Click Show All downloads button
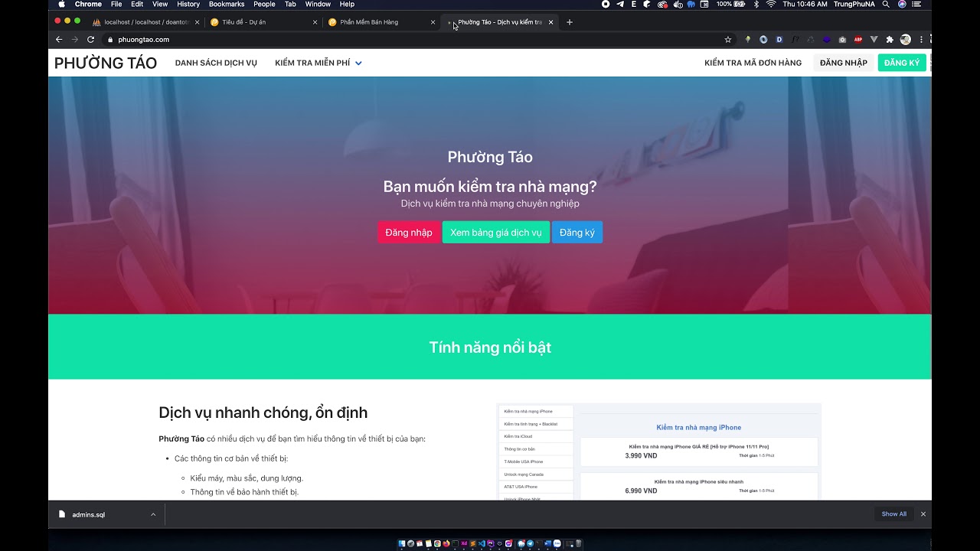 894,514
